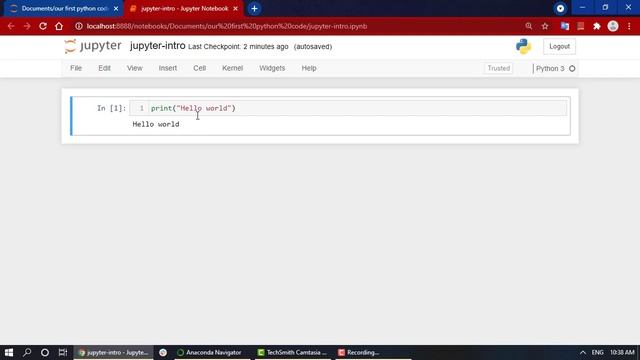Open the Chrome three-dot menu

(629, 26)
